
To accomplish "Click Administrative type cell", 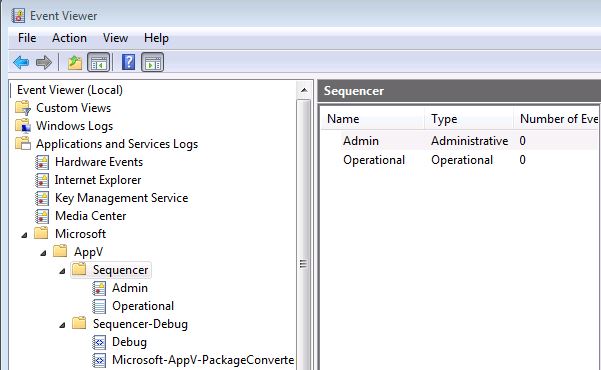I will [x=470, y=141].
